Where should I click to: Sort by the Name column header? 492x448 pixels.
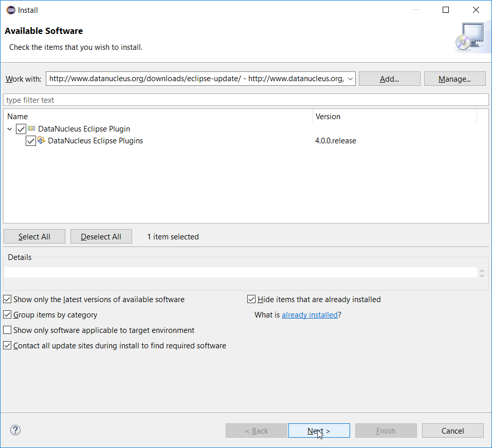tap(154, 117)
